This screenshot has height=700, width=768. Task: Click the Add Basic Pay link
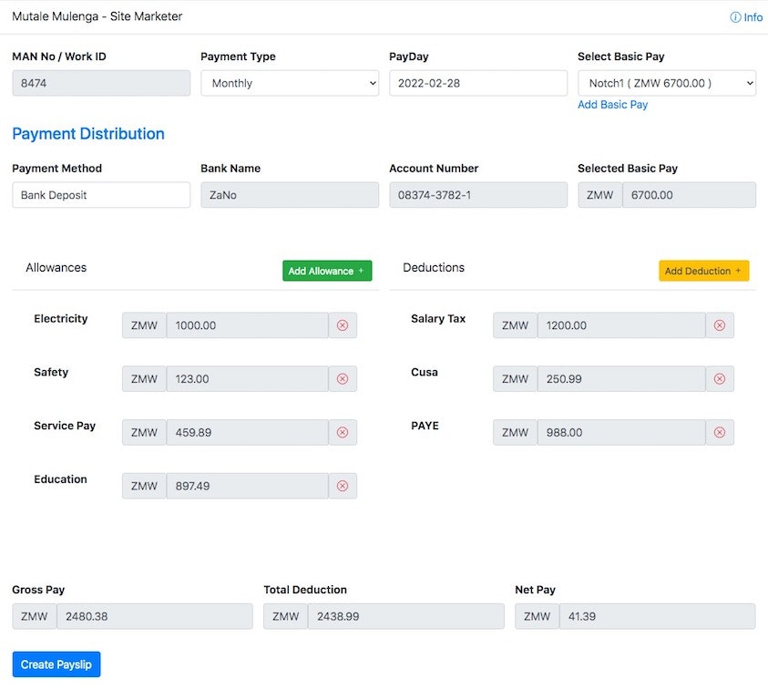coord(613,105)
